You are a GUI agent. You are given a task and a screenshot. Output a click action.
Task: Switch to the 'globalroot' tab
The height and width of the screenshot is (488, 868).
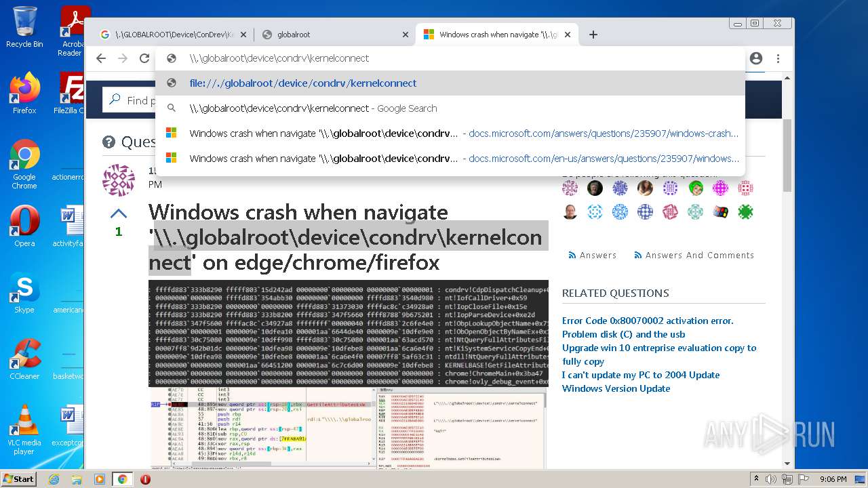pyautogui.click(x=335, y=35)
